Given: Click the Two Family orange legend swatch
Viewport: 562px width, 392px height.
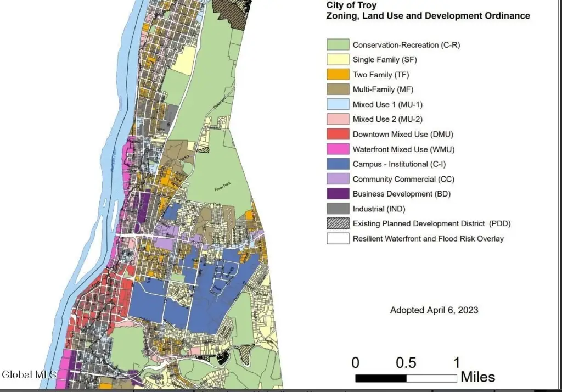Looking at the screenshot, I should pyautogui.click(x=337, y=75).
